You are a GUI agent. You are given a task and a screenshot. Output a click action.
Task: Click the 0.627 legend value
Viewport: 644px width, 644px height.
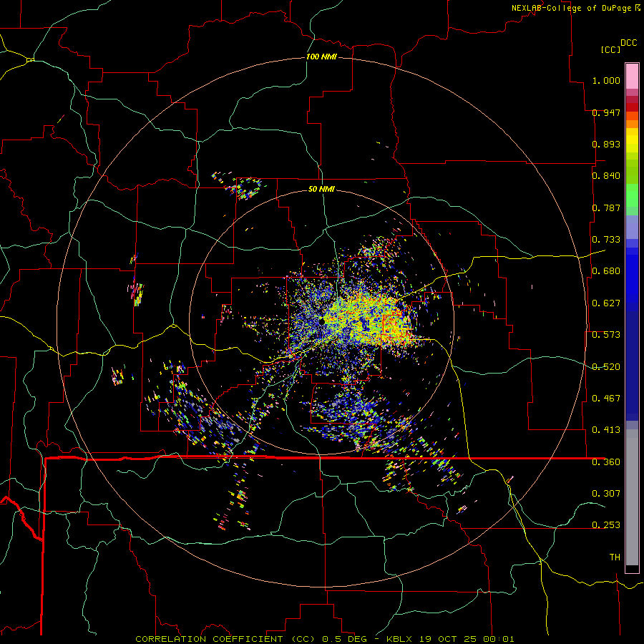(x=606, y=303)
